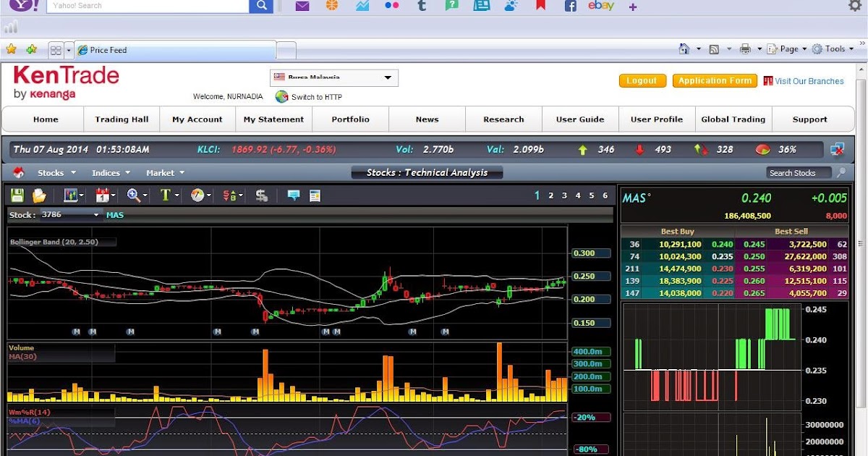Click the home icon beside Stocks menu
The image size is (868, 456).
click(18, 173)
